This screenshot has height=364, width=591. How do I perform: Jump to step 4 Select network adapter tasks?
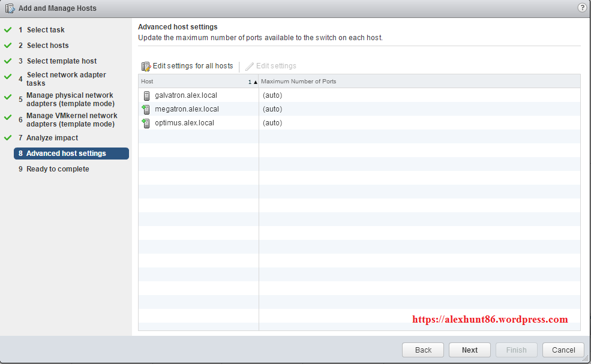(x=66, y=79)
